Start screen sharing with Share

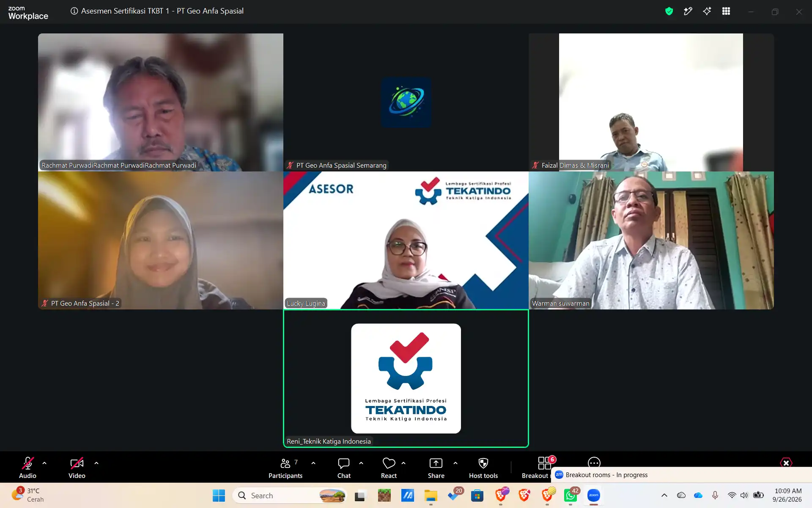tap(436, 467)
